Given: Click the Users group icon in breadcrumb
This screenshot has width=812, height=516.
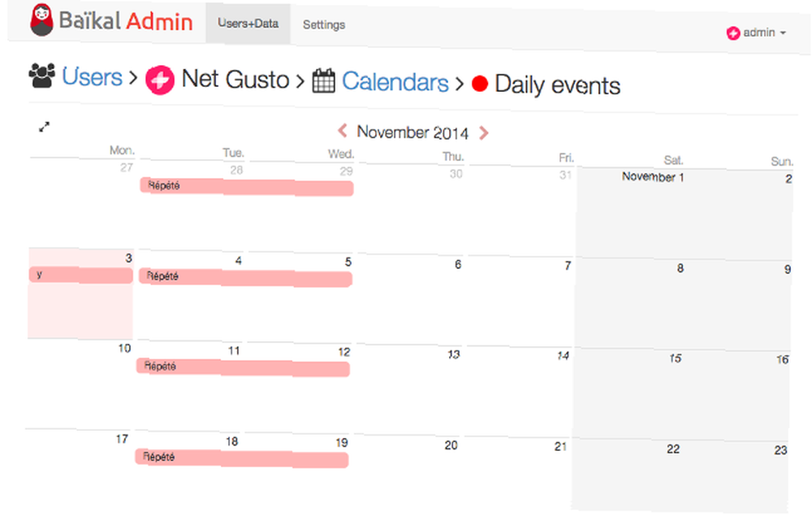Looking at the screenshot, I should point(41,76).
